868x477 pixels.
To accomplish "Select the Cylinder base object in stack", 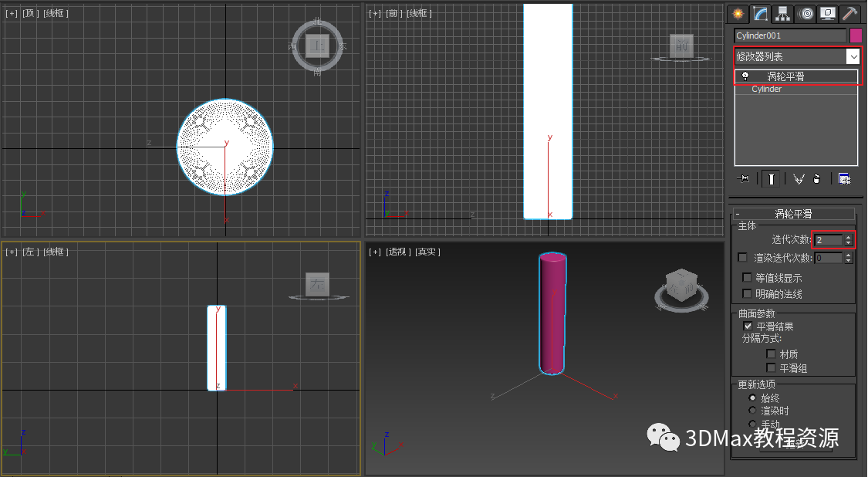I will point(796,90).
